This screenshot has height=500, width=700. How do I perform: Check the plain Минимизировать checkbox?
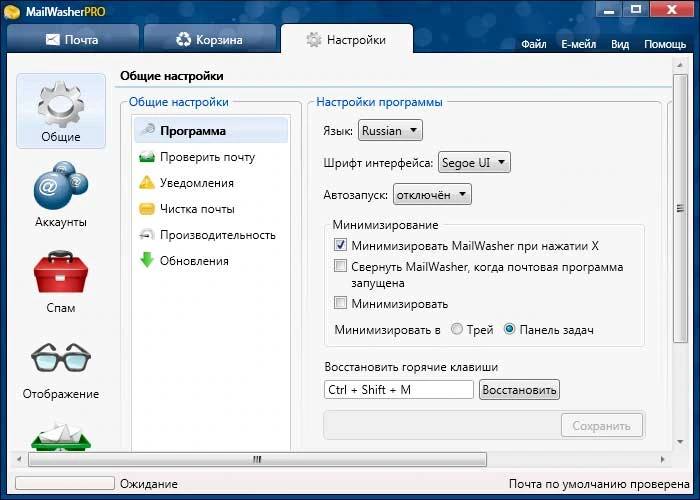(x=340, y=303)
